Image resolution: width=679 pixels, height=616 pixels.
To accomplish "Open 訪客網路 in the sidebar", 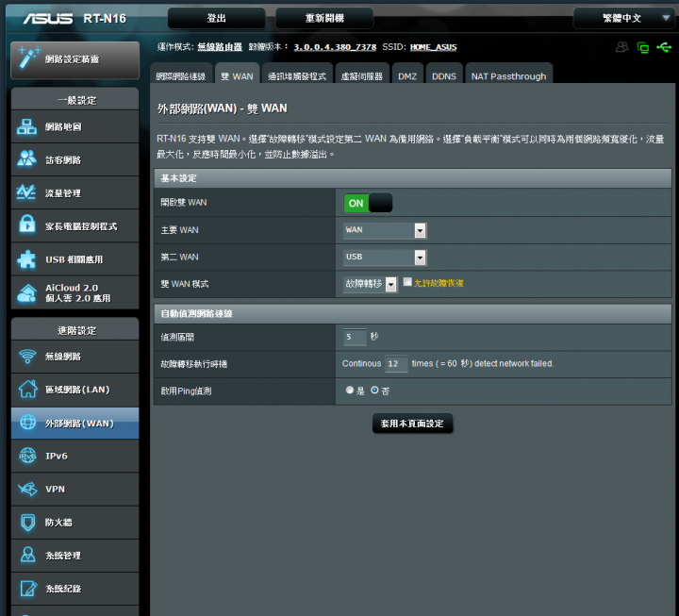I will click(75, 159).
